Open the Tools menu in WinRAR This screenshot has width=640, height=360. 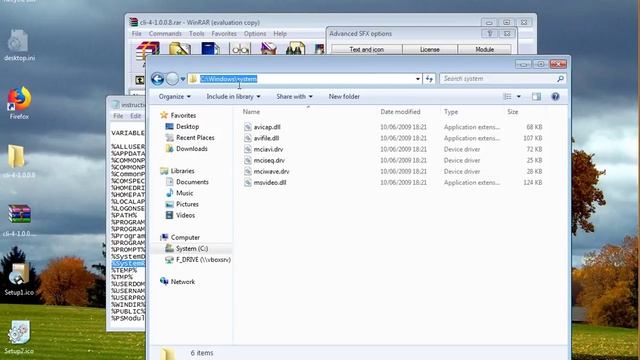point(196,33)
